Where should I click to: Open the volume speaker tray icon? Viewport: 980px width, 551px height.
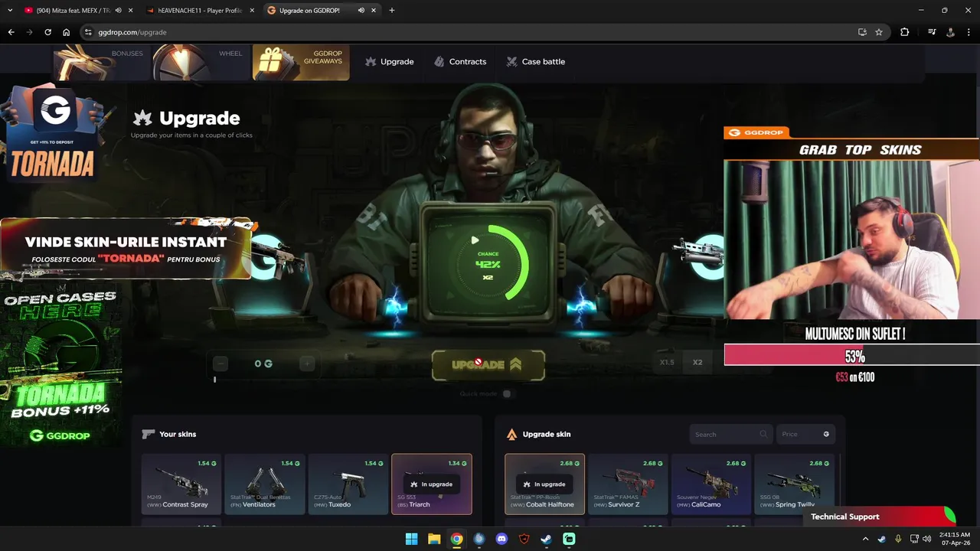tap(928, 539)
